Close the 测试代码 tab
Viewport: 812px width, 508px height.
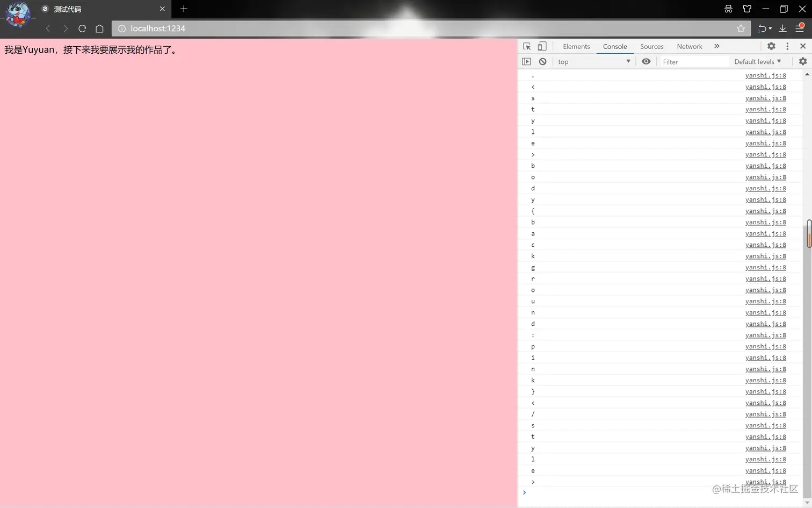click(x=162, y=9)
